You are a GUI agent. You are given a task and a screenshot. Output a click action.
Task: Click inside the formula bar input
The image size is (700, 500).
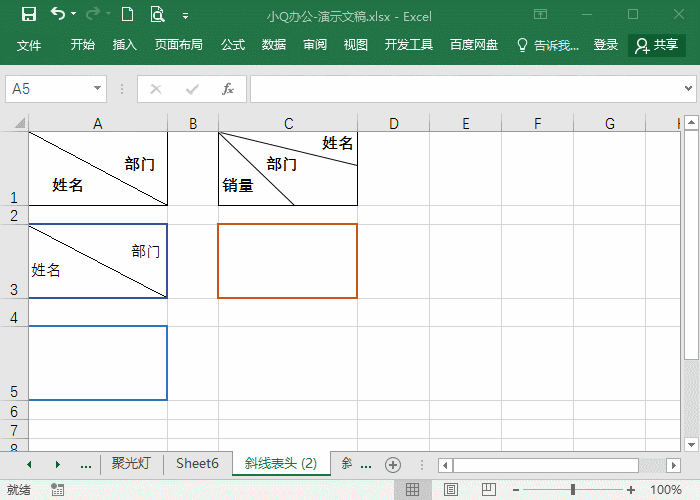467,89
